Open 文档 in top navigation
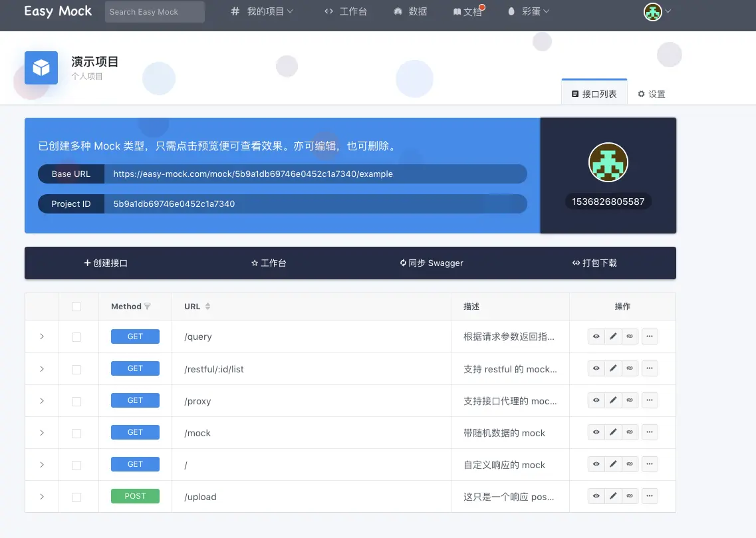 click(x=467, y=11)
